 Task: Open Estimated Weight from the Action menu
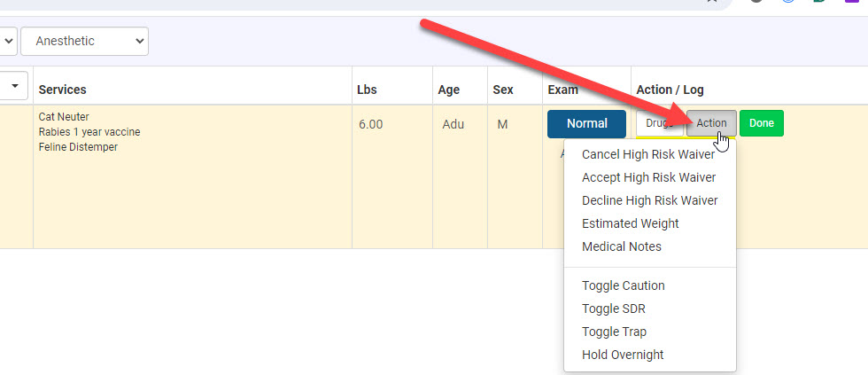click(x=630, y=223)
